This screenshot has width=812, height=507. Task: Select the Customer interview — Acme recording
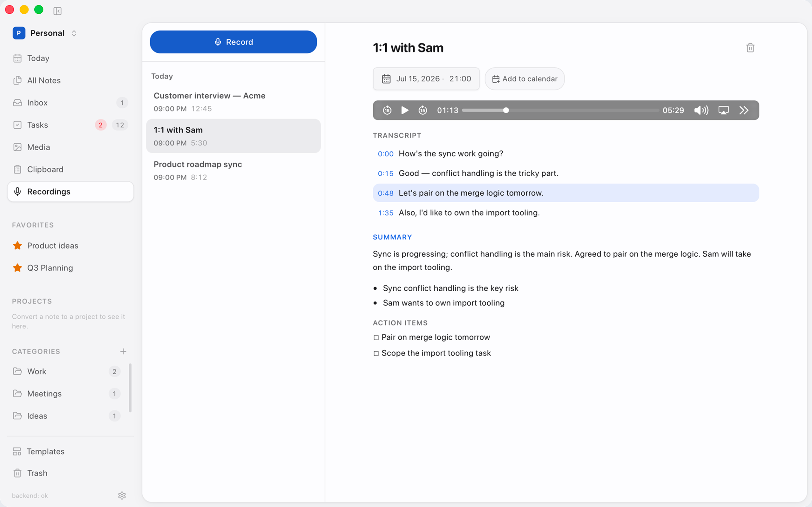(x=233, y=102)
